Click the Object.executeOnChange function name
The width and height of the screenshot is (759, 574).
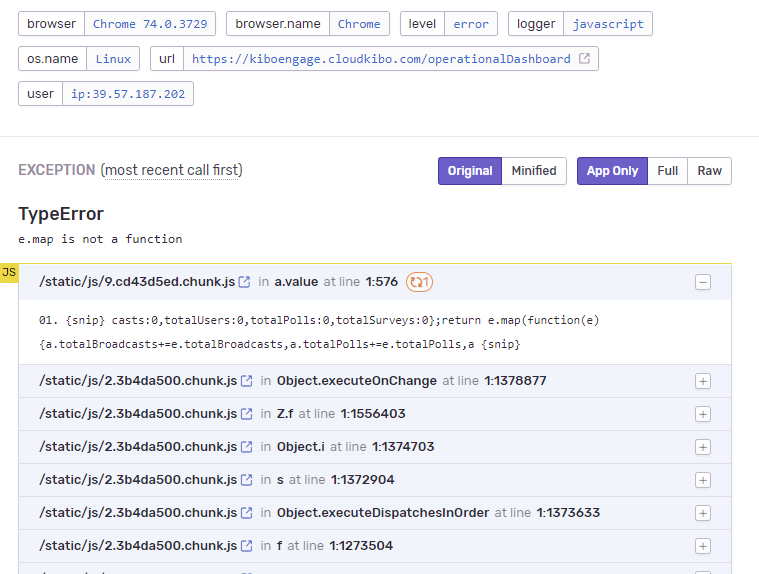pyautogui.click(x=357, y=381)
